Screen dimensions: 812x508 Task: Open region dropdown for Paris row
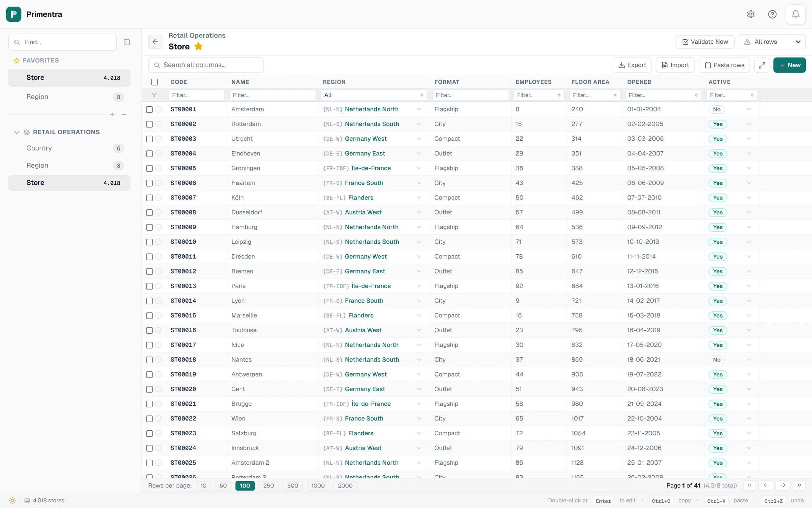[419, 286]
